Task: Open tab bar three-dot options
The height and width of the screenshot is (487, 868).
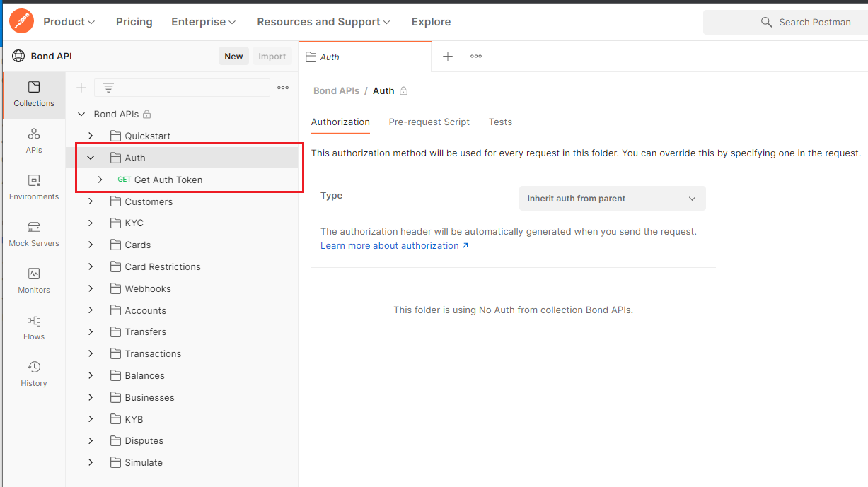Action: pyautogui.click(x=476, y=57)
